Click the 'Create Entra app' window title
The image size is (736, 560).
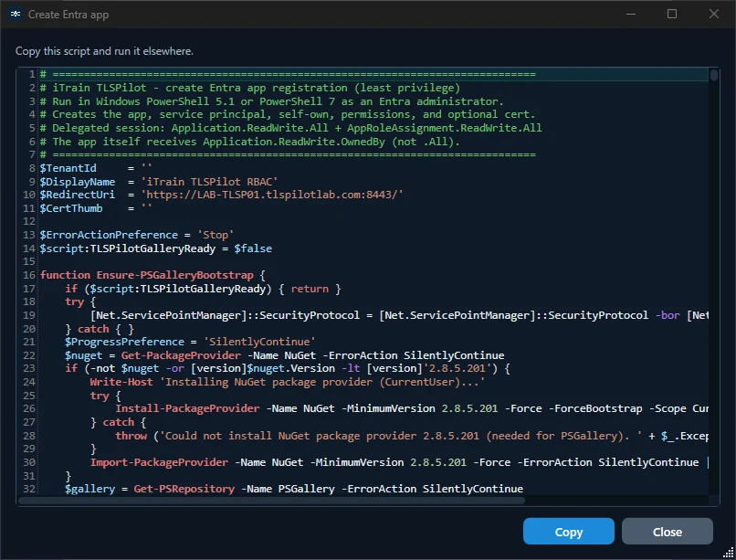point(68,15)
